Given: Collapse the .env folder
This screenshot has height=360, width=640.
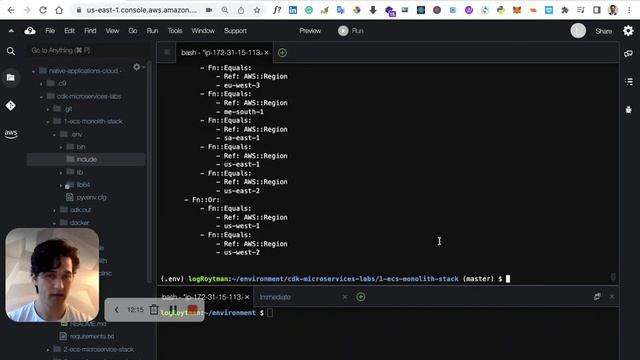Looking at the screenshot, I should [54, 134].
